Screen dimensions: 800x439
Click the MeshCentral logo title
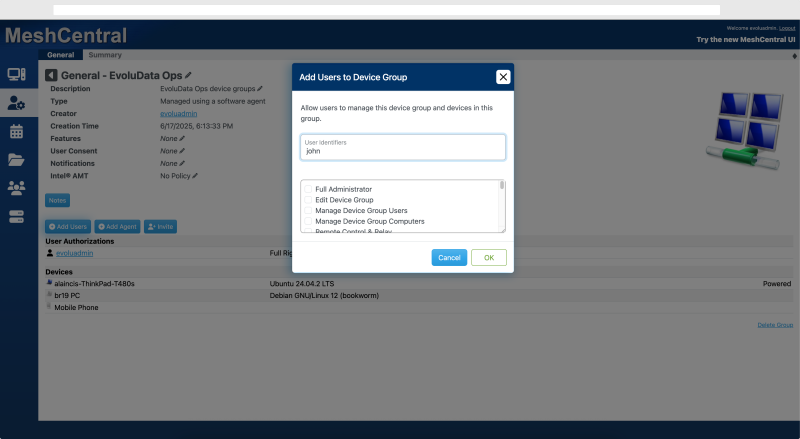click(66, 36)
